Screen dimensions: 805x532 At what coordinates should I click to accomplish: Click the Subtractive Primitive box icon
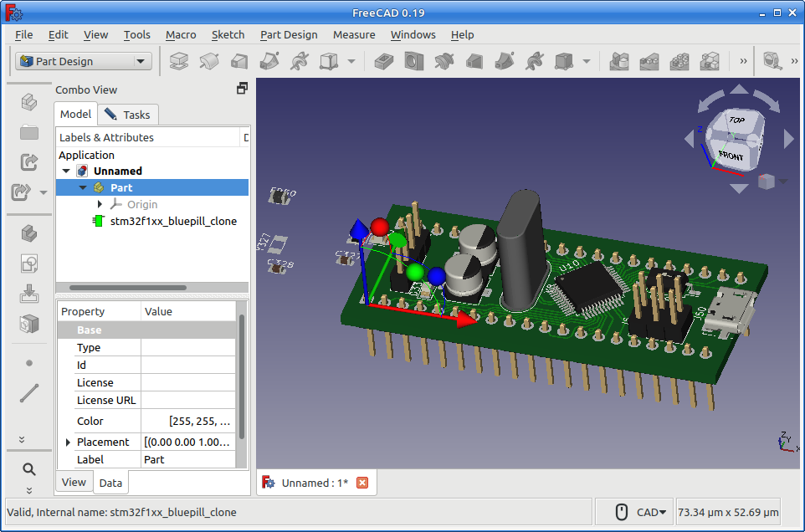[x=564, y=62]
